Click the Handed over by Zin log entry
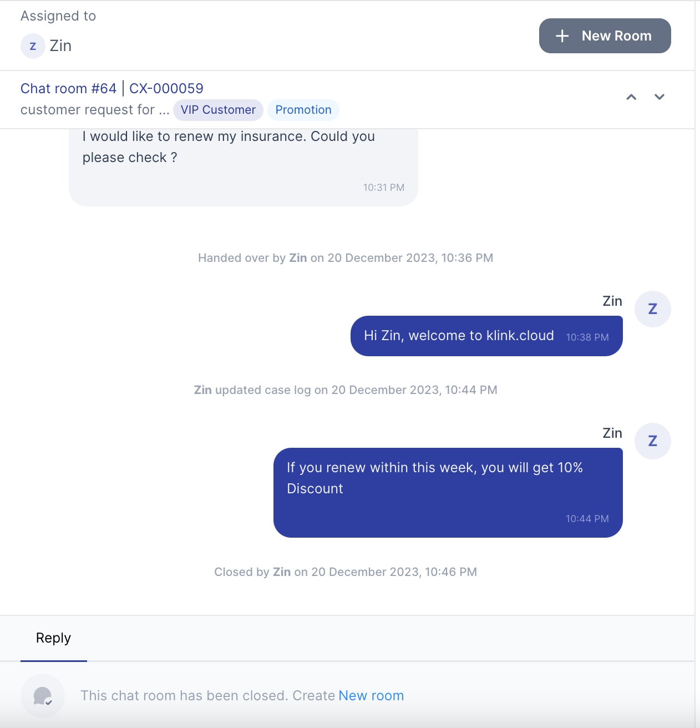700x728 pixels. click(345, 258)
